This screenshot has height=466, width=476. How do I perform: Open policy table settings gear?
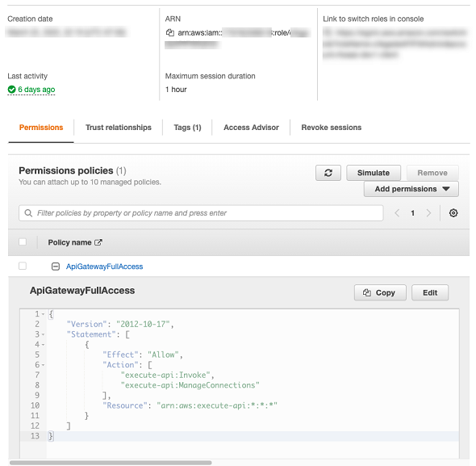tap(453, 213)
